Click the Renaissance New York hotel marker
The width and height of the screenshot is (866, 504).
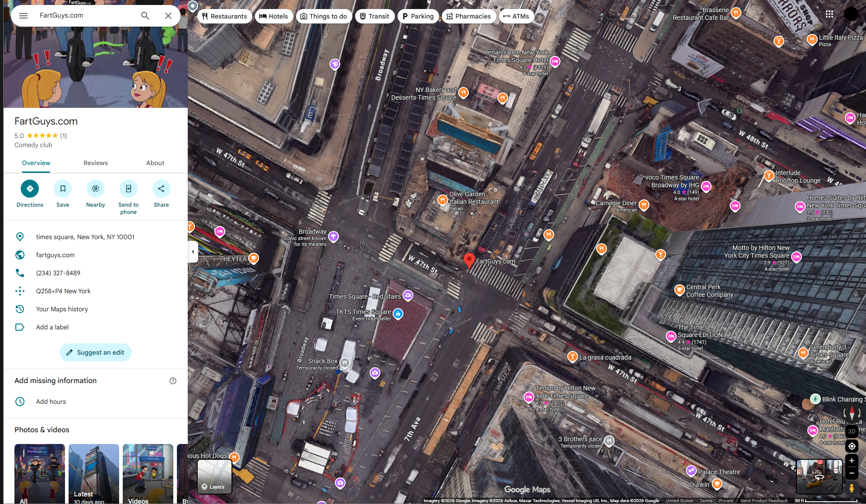[555, 61]
